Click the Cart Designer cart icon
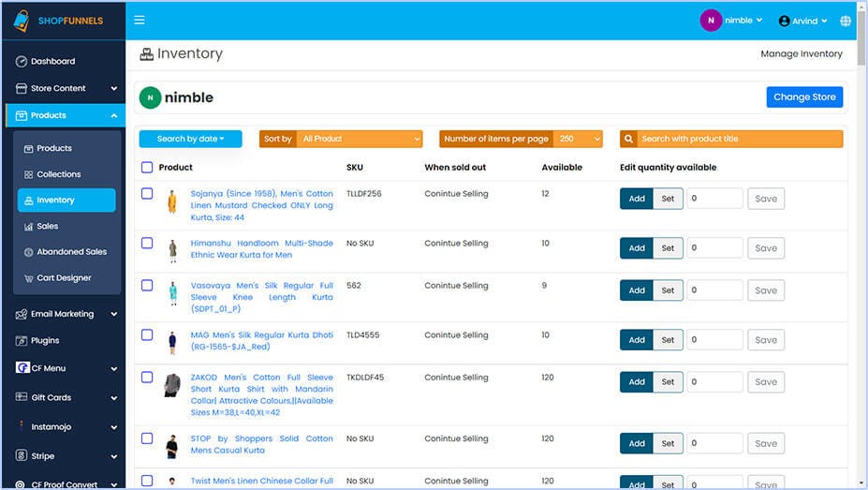The height and width of the screenshot is (490, 868). tap(28, 278)
